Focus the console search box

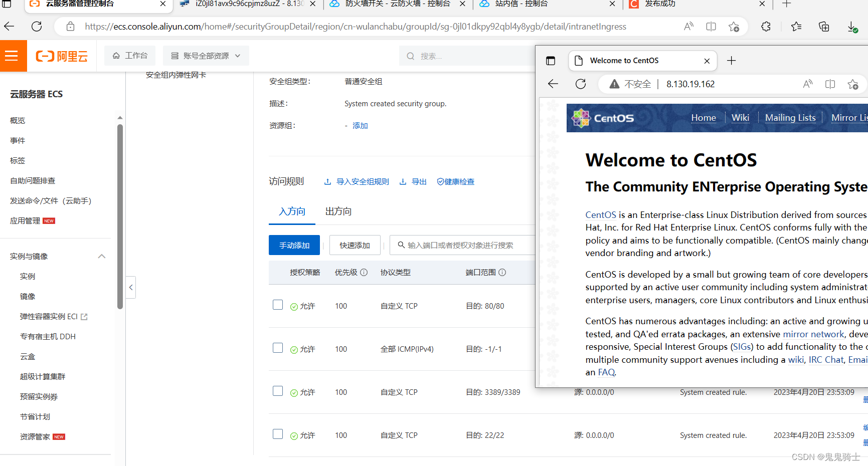466,56
